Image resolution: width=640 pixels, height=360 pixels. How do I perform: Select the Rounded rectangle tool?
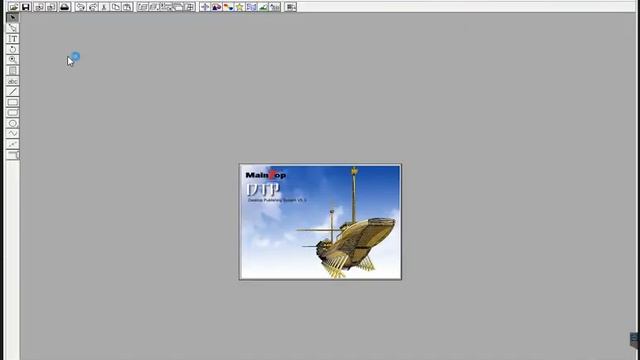point(13,113)
